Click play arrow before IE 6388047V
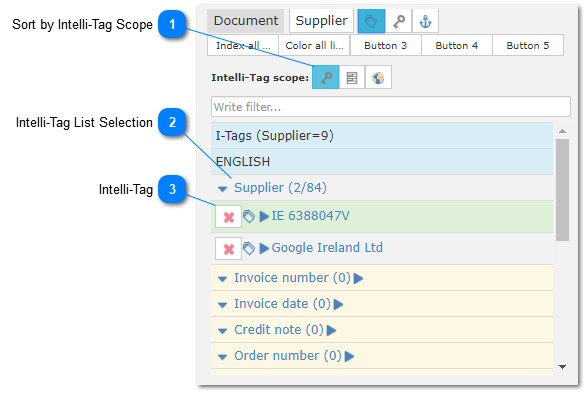 (264, 216)
